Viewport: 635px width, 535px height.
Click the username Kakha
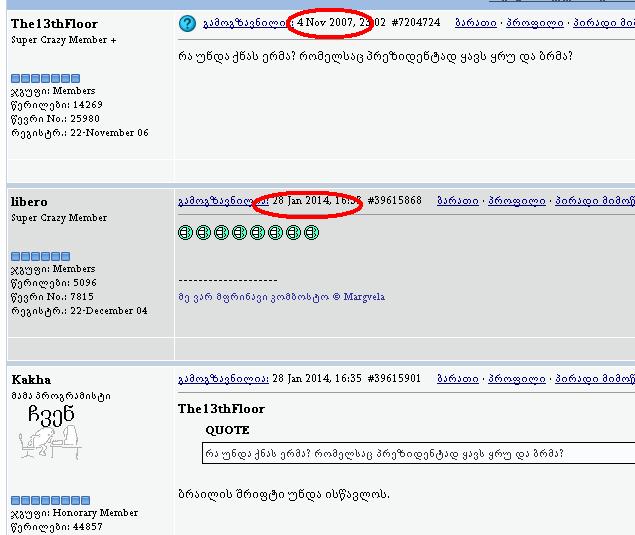coord(31,379)
